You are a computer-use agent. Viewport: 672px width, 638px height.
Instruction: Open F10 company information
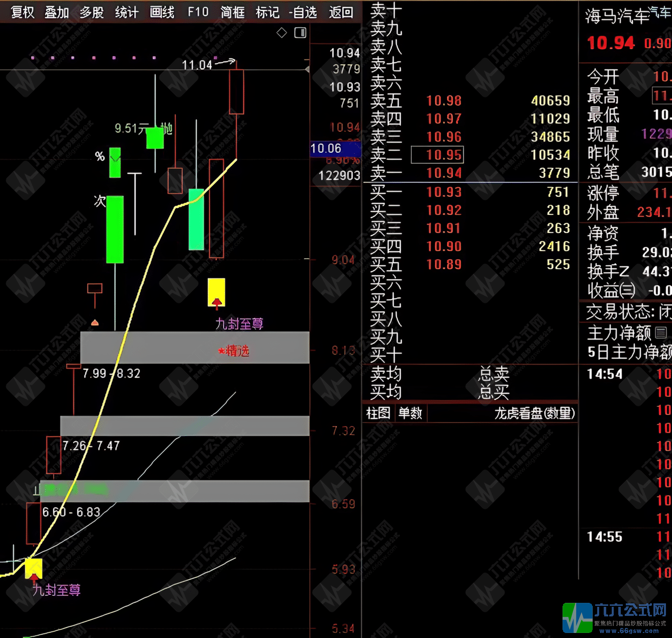coord(197,13)
